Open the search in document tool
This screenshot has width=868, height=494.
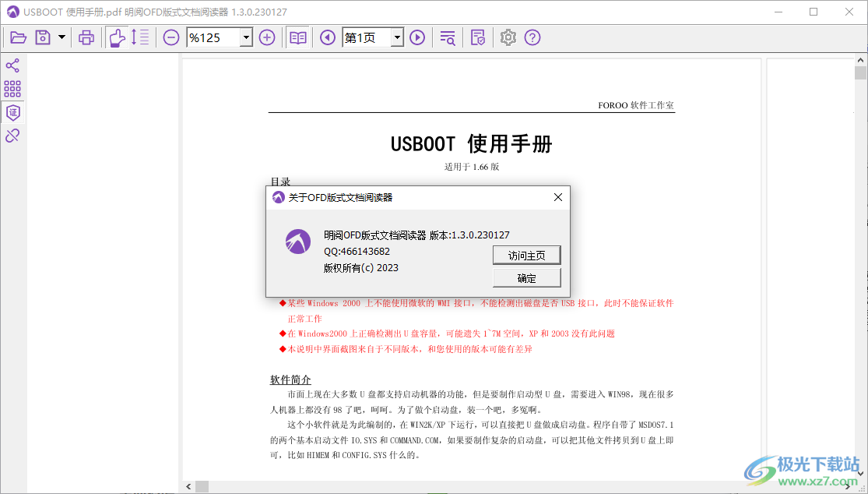[448, 37]
